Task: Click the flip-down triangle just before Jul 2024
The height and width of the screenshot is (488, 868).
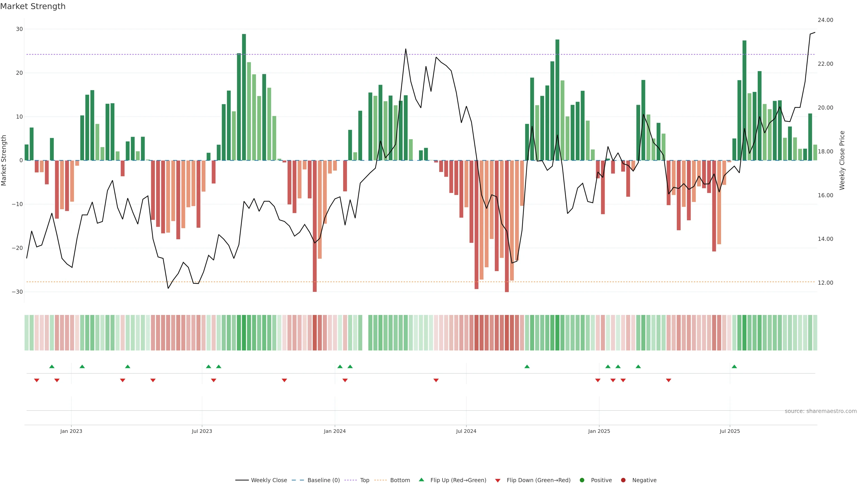Action: tap(436, 380)
